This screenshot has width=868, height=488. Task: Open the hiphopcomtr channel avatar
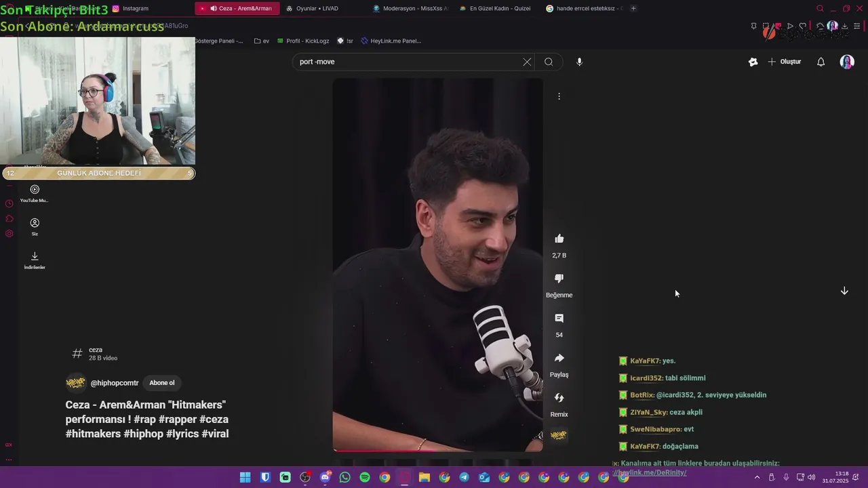75,383
